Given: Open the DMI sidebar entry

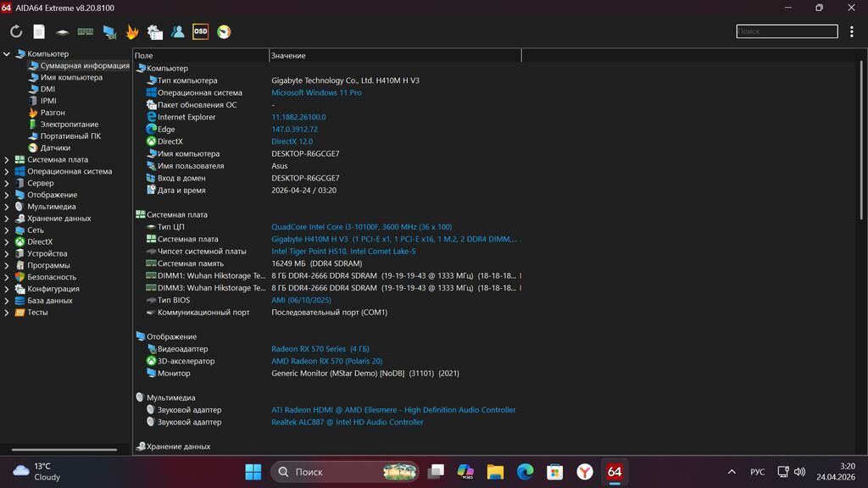Looking at the screenshot, I should coord(47,88).
